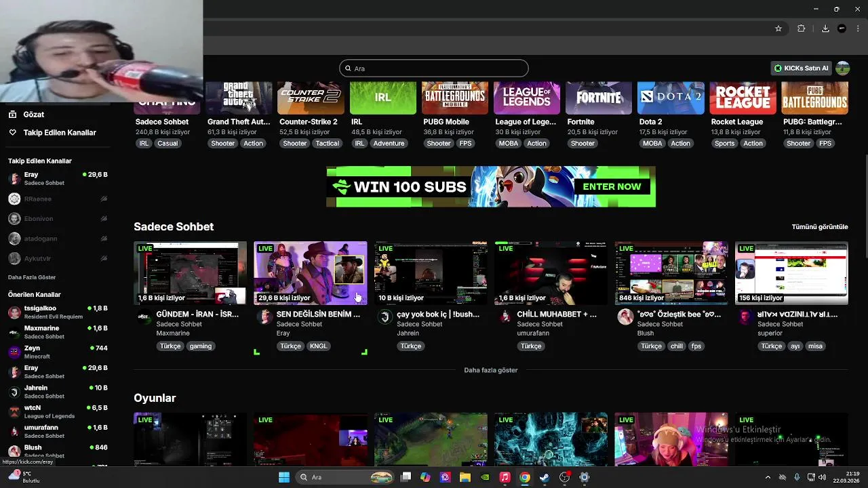Click in the Kick Ara search field
The image size is (868, 488).
434,68
